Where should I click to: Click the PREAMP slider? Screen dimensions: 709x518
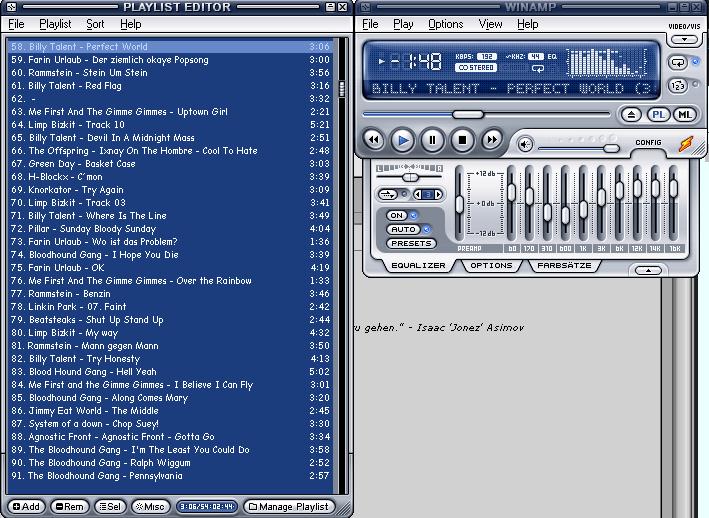(x=459, y=203)
